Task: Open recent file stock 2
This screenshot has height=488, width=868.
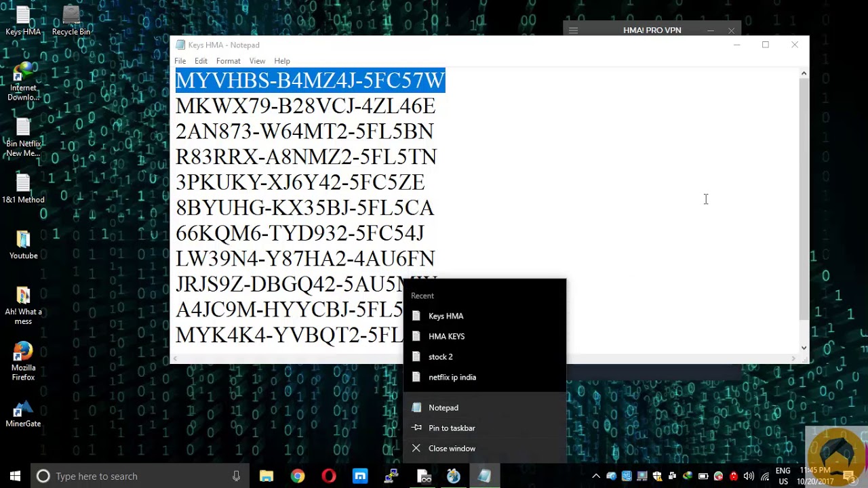Action: 485,357
